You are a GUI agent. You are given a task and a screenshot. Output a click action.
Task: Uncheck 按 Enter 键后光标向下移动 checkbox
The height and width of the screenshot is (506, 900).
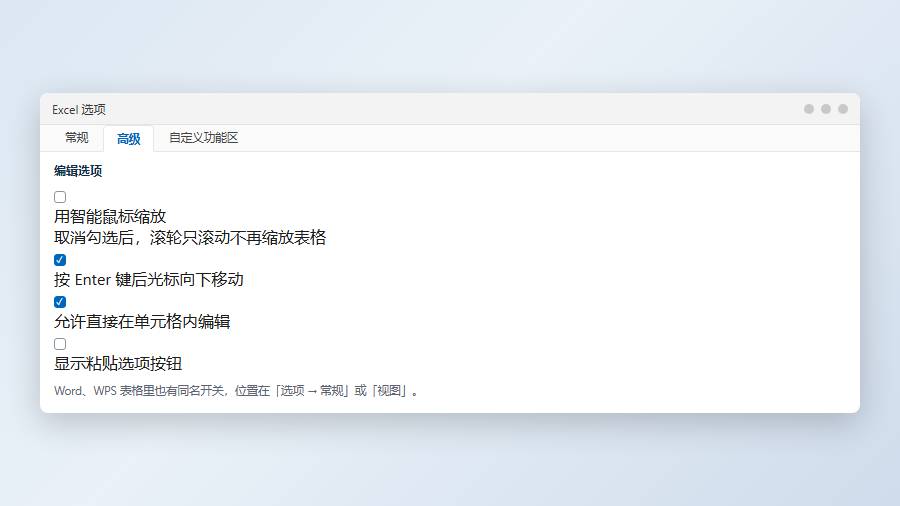pyautogui.click(x=60, y=260)
